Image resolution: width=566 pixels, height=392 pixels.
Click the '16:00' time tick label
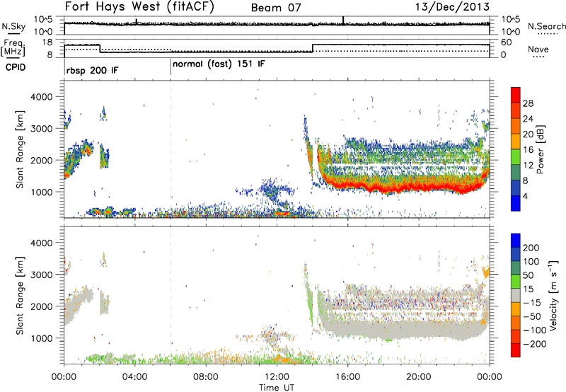click(347, 377)
